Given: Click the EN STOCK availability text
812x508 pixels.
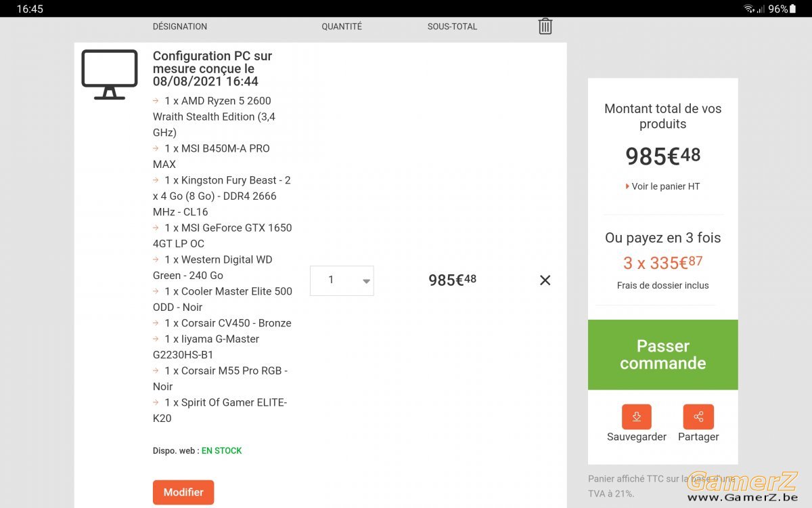Looking at the screenshot, I should (221, 450).
